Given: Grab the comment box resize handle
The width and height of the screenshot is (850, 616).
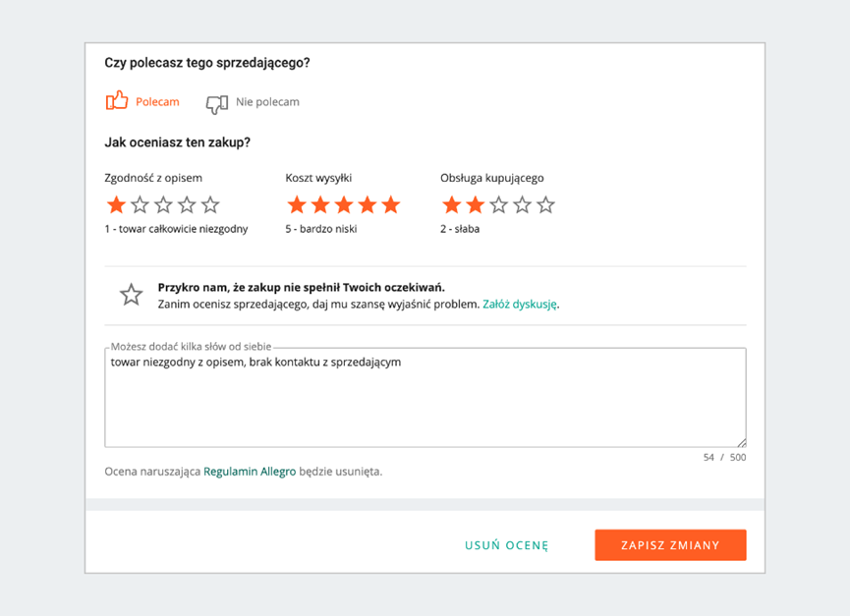Looking at the screenshot, I should click(741, 442).
